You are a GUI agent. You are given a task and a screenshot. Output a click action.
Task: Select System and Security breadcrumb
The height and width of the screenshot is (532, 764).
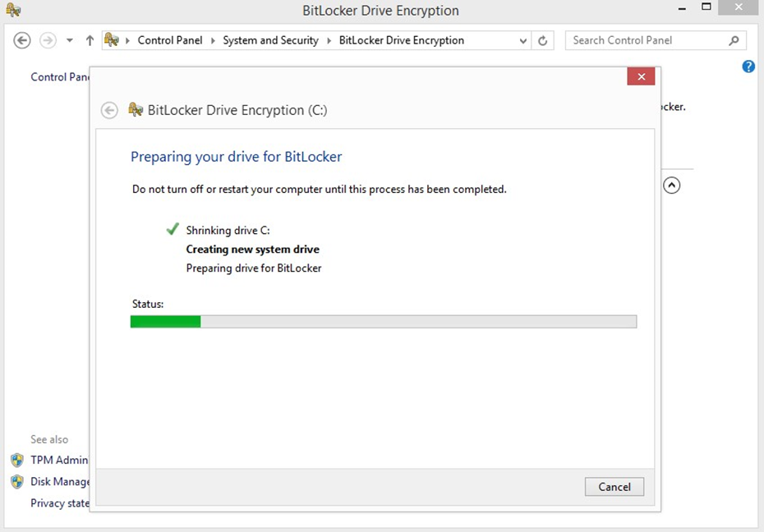point(270,40)
